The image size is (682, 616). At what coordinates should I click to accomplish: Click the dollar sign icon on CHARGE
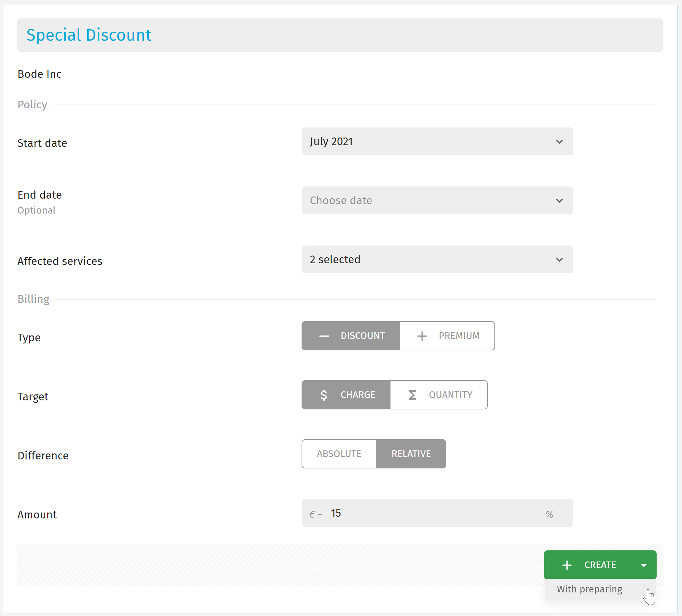[x=323, y=395]
